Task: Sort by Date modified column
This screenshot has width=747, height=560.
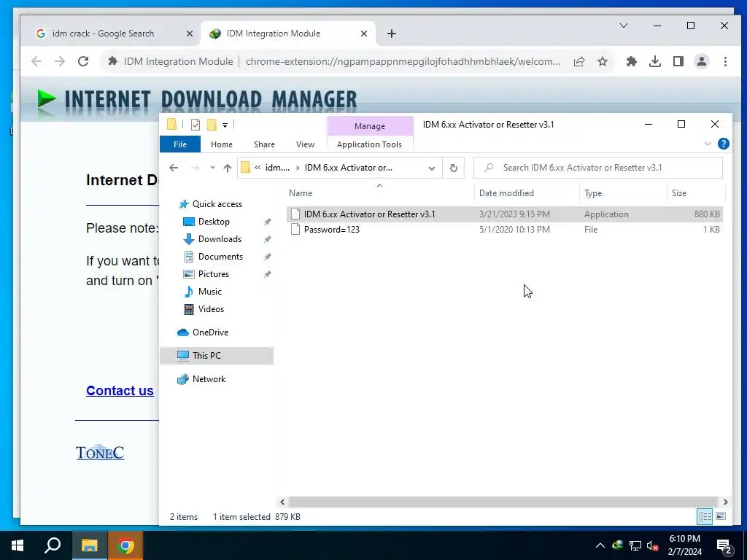Action: point(527,192)
